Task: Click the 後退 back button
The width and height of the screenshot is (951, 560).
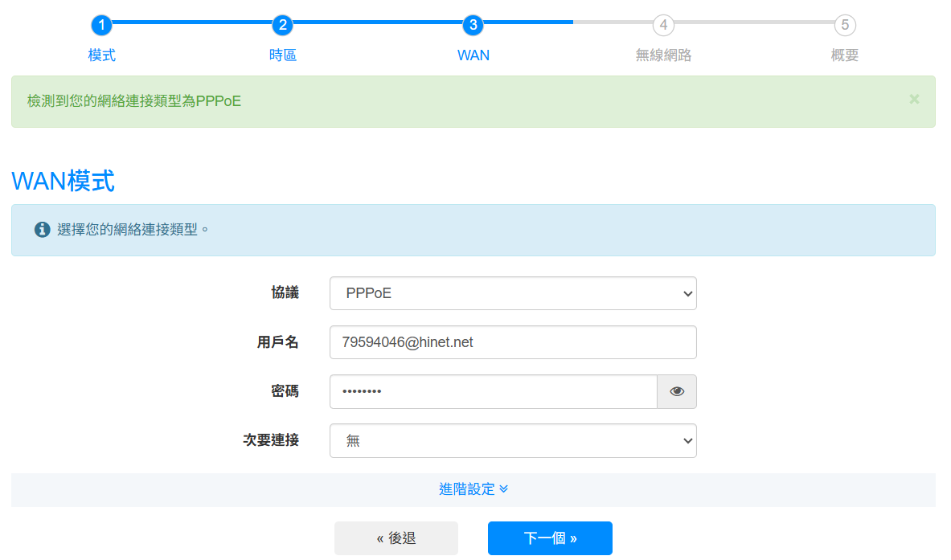Action: [x=396, y=538]
